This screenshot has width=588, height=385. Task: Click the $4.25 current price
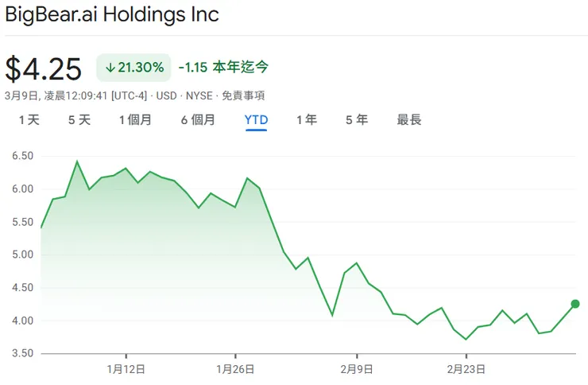click(x=44, y=69)
